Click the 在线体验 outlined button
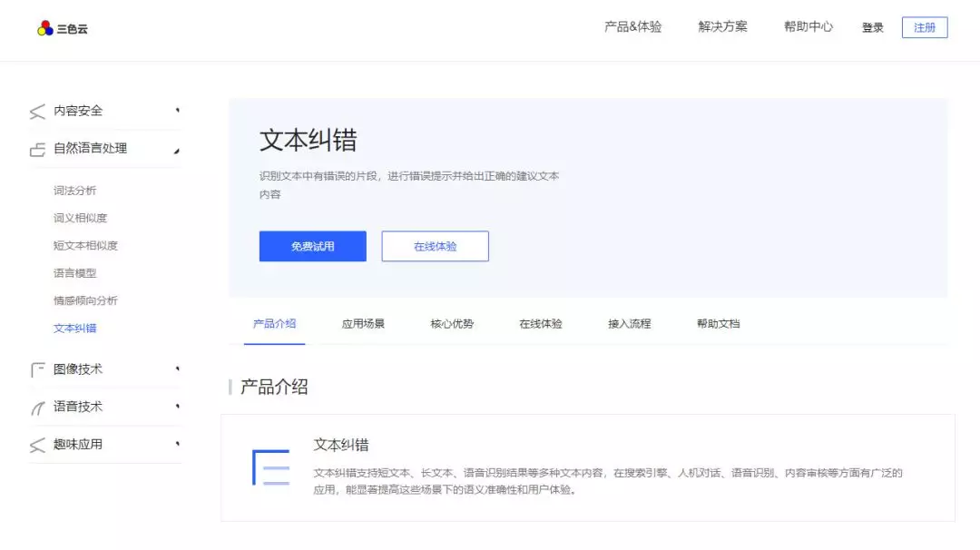 coord(435,246)
